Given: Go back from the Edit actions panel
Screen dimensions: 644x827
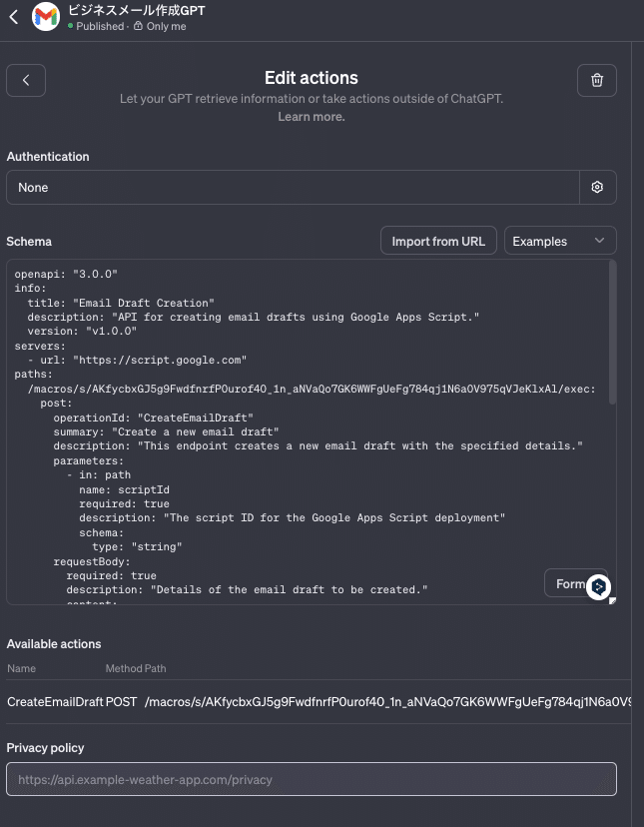Looking at the screenshot, I should coord(27,81).
